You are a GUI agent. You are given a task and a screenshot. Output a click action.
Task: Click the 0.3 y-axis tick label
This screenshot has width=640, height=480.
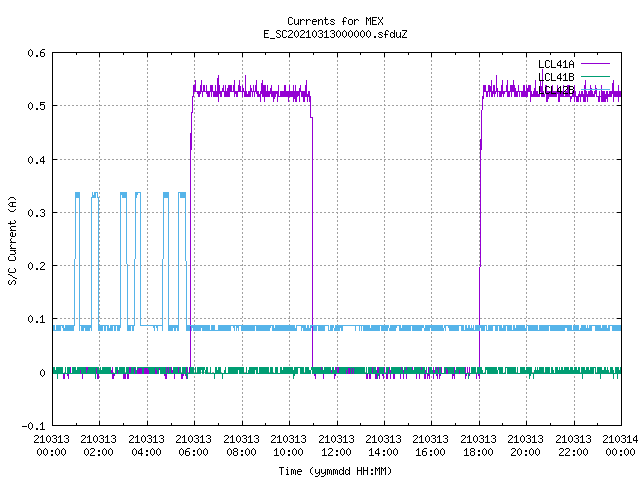pos(36,213)
